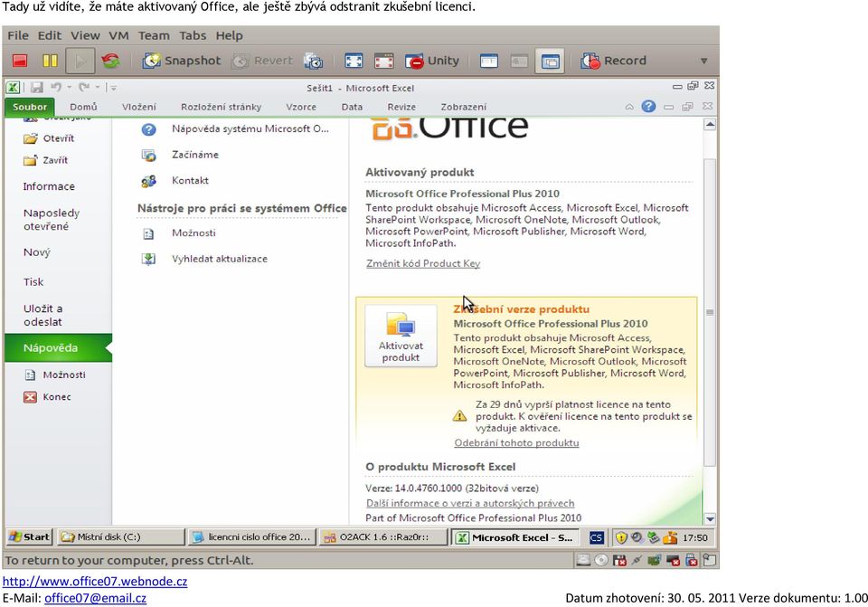Click the red Power Off VM button
868x607 pixels.
click(21, 61)
